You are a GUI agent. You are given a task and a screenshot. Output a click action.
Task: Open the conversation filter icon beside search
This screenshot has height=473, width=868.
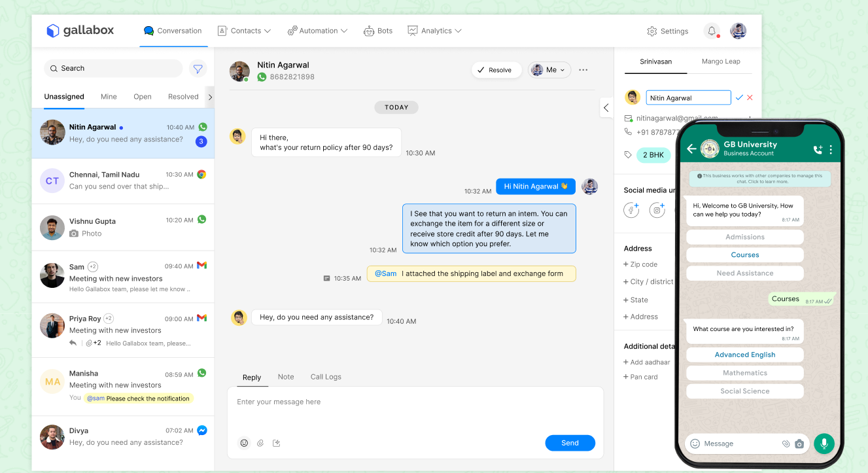point(198,68)
